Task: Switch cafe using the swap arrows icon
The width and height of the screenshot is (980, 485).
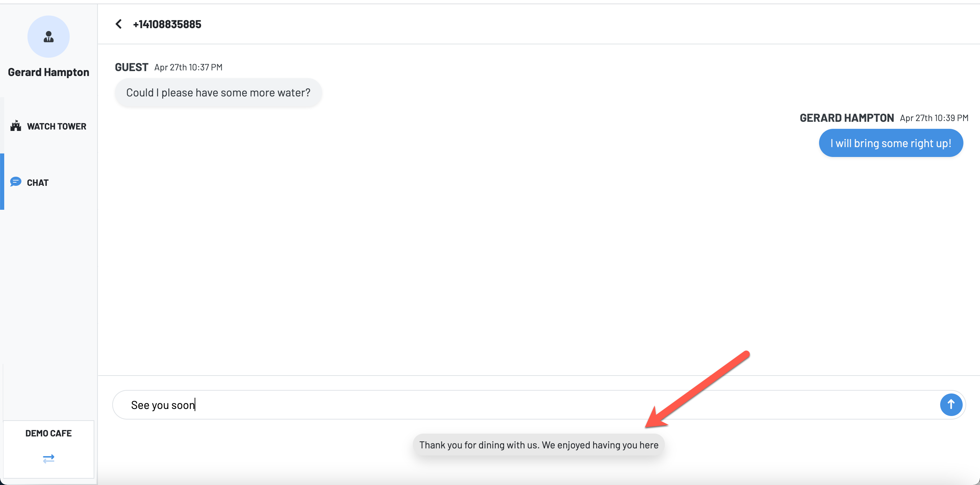Action: click(49, 458)
